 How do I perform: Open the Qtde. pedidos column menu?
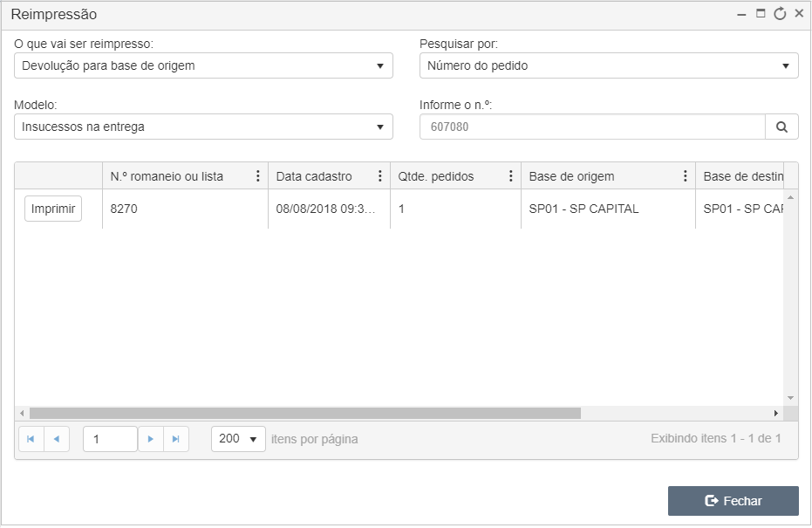[x=510, y=176]
